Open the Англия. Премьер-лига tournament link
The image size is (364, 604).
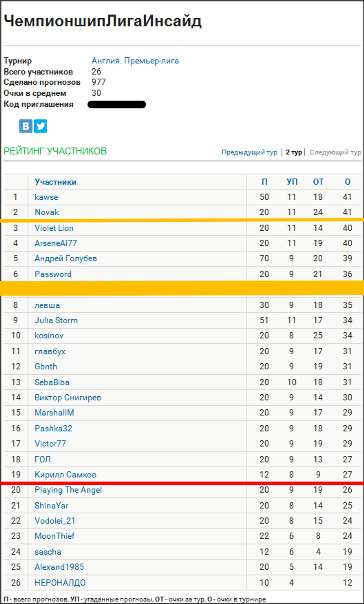click(135, 61)
